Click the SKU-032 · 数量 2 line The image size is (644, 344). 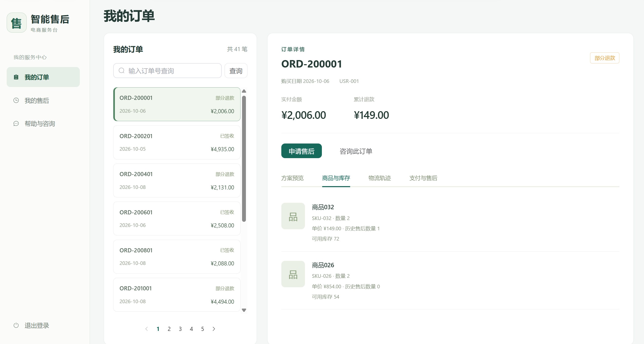point(331,218)
